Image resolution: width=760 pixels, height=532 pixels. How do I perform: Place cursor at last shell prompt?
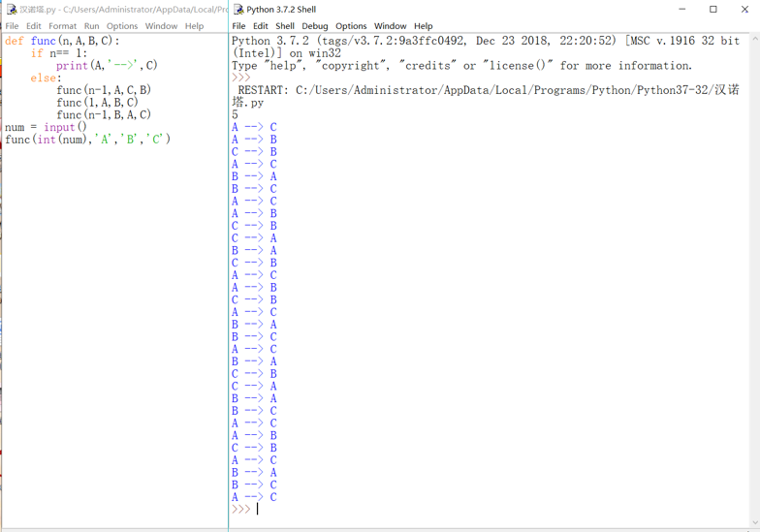tap(258, 509)
